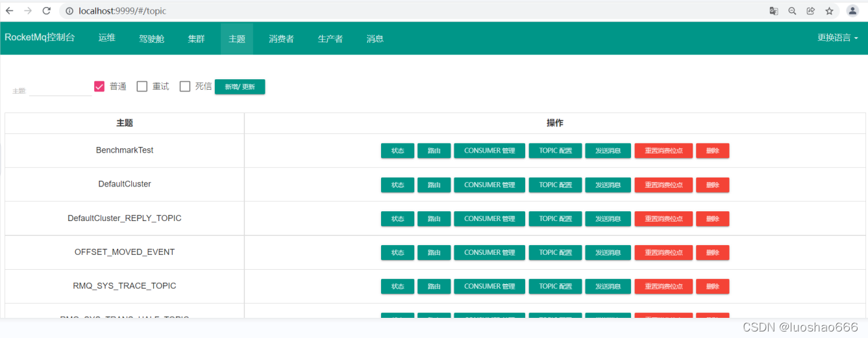This screenshot has width=868, height=338.
Task: Open TOPIC 配置 for RMQ_SYS_TRACE_TOPIC
Action: [x=556, y=287]
